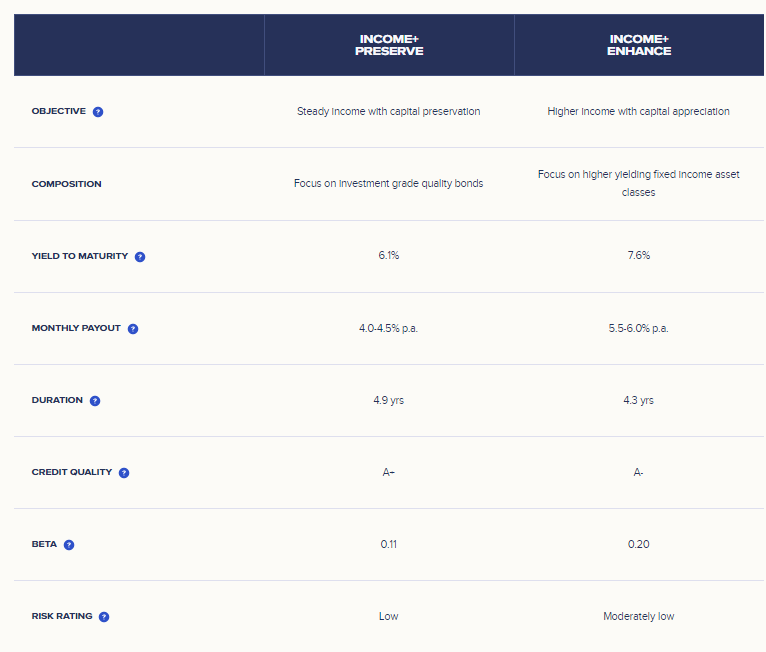Click 'Higher income with capital appreciation' text

pos(638,111)
